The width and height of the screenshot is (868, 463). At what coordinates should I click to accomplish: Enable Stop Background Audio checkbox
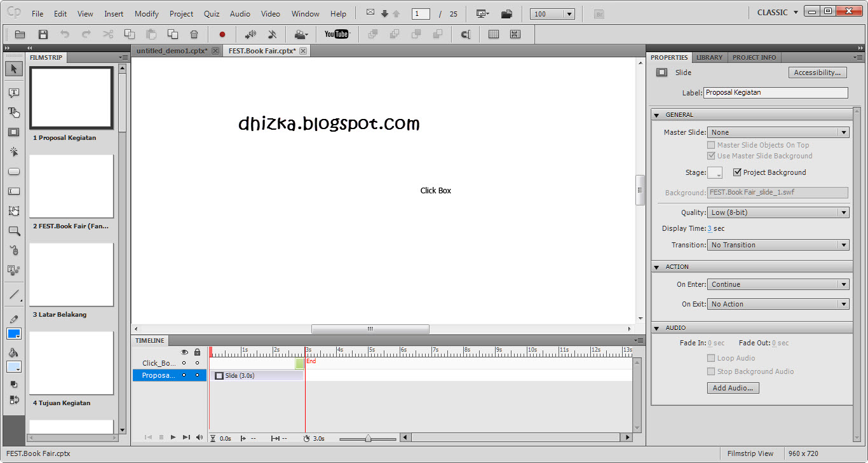711,371
